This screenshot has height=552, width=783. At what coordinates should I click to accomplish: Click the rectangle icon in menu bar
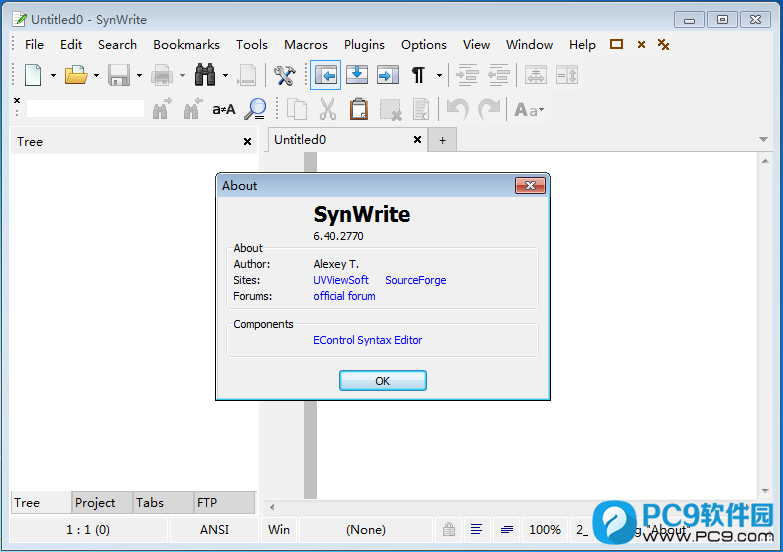pyautogui.click(x=617, y=44)
